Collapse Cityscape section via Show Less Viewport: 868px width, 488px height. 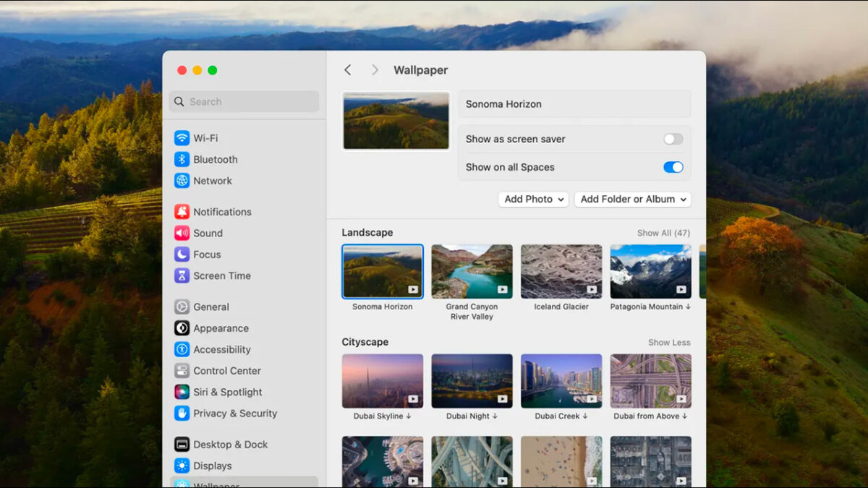669,342
